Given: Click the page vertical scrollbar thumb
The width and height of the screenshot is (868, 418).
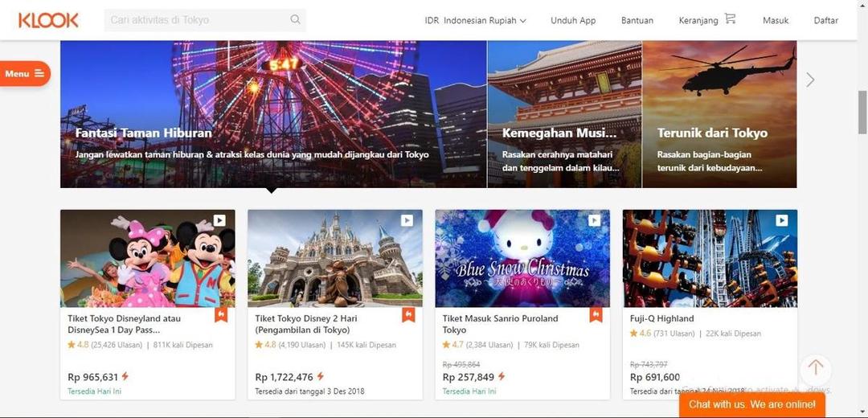Looking at the screenshot, I should pyautogui.click(x=862, y=113).
